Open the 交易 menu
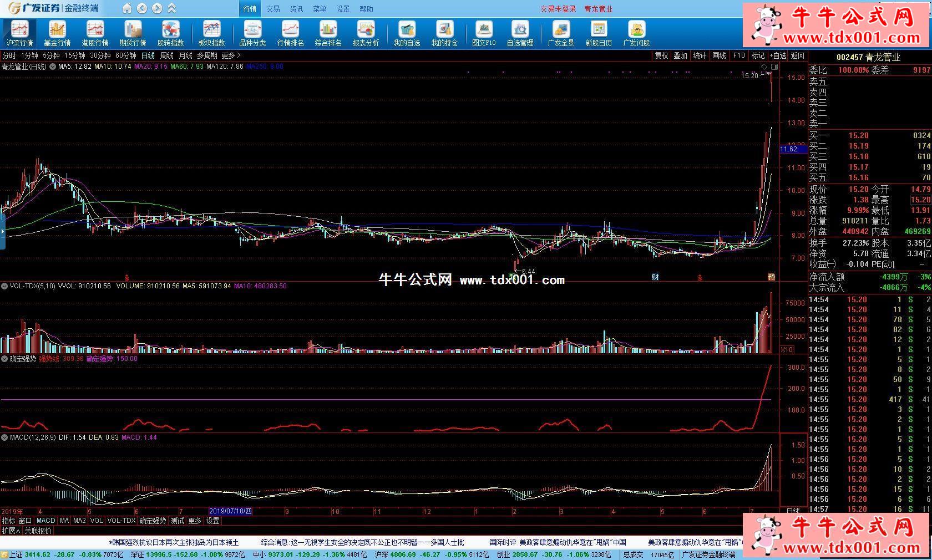Screen dimensions: 932x560 (x=273, y=9)
